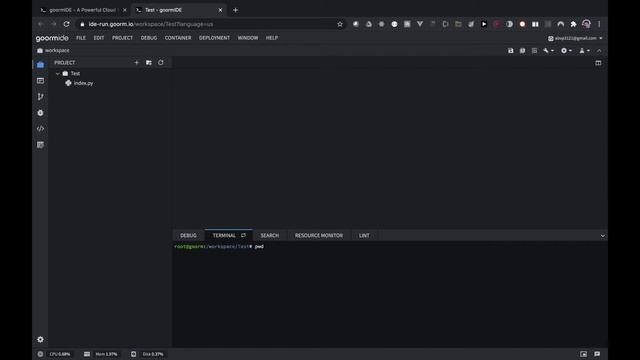Click the CPU usage status entry
The width and height of the screenshot is (640, 360).
pos(60,354)
